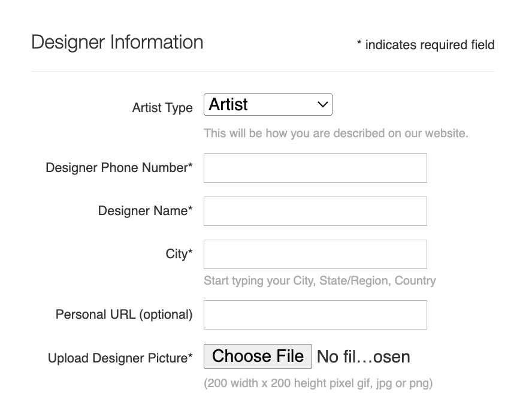Open the Artist Type dropdown

pos(268,105)
